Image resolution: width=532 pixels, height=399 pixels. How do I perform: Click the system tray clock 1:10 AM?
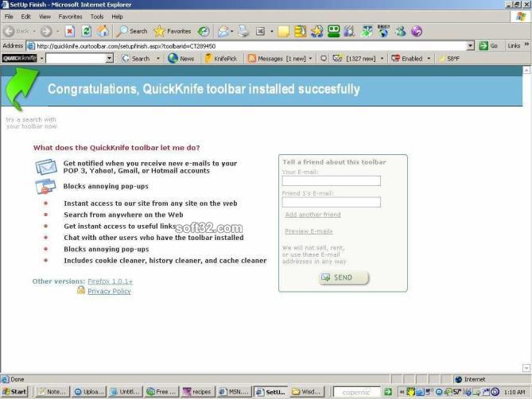[x=515, y=392]
